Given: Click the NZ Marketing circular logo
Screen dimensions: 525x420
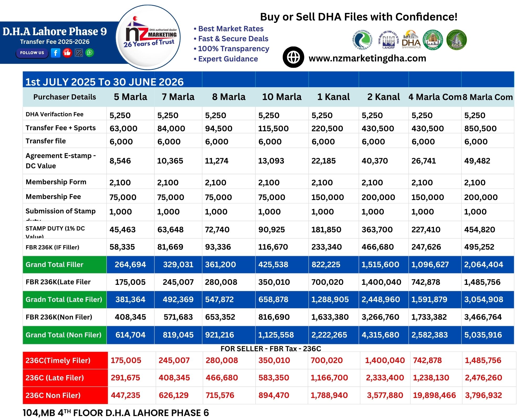Looking at the screenshot, I should (149, 37).
